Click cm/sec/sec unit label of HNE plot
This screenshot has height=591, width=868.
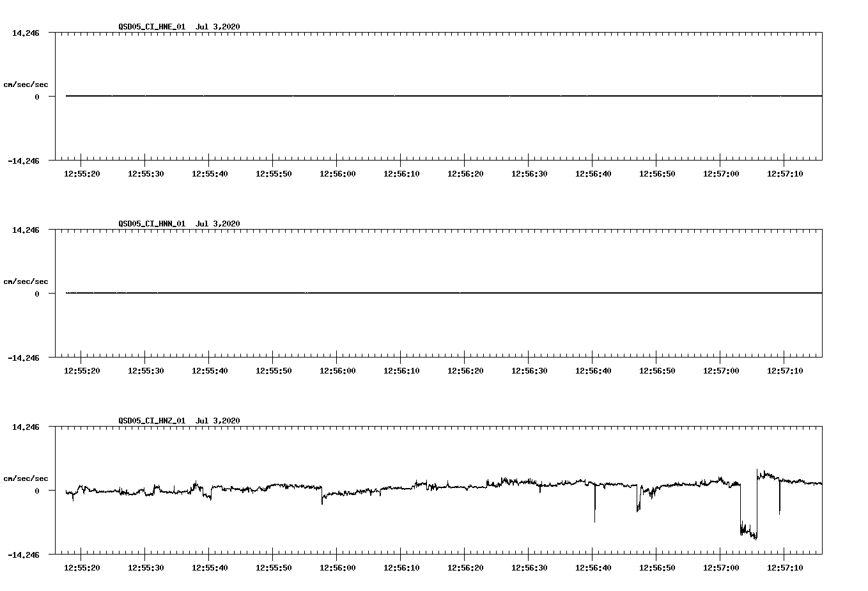pyautogui.click(x=26, y=84)
